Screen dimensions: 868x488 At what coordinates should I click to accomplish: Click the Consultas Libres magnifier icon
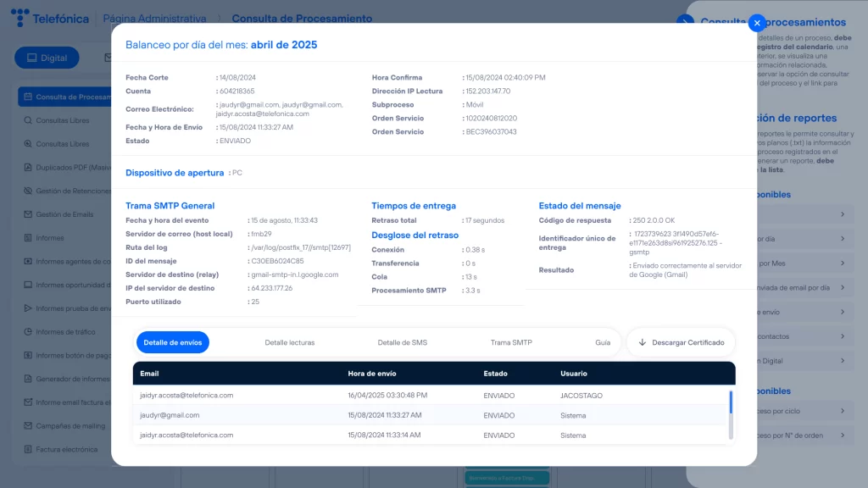click(28, 120)
